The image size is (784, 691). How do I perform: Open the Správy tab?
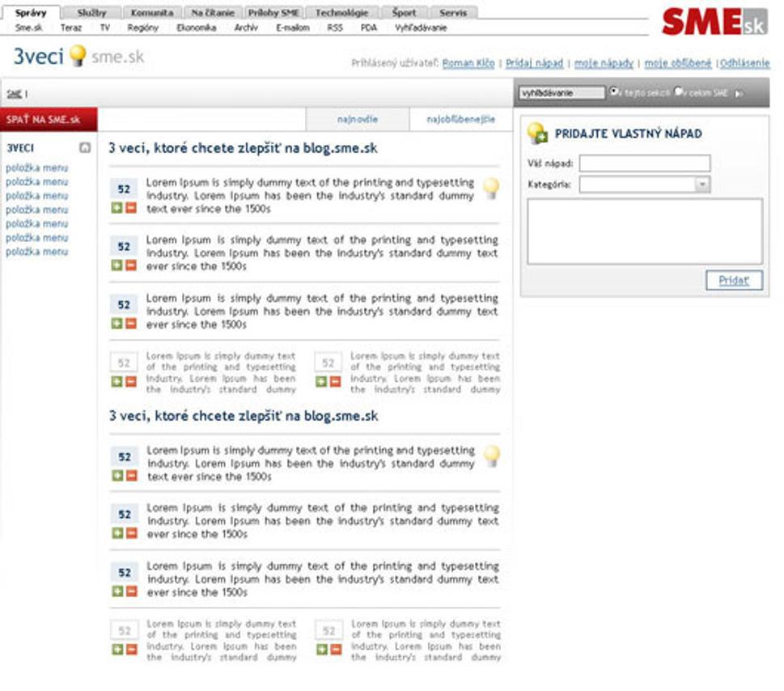(31, 12)
